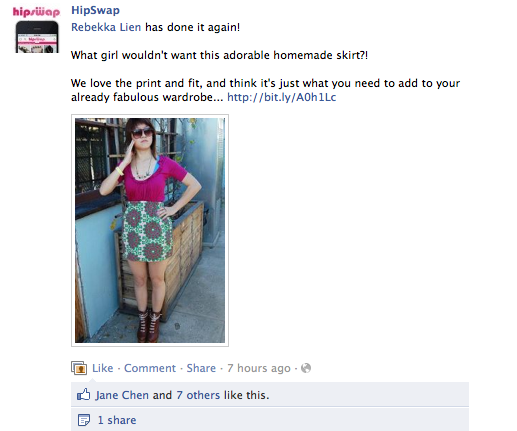This screenshot has height=431, width=517.
Task: Open the 7 hours ago timestamp
Action: (259, 368)
